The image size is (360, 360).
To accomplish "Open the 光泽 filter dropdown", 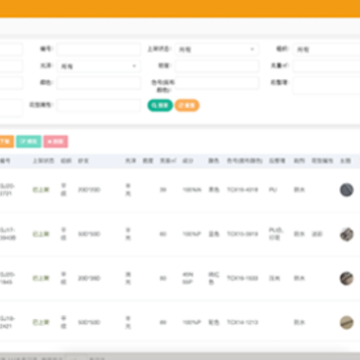I will [99, 66].
